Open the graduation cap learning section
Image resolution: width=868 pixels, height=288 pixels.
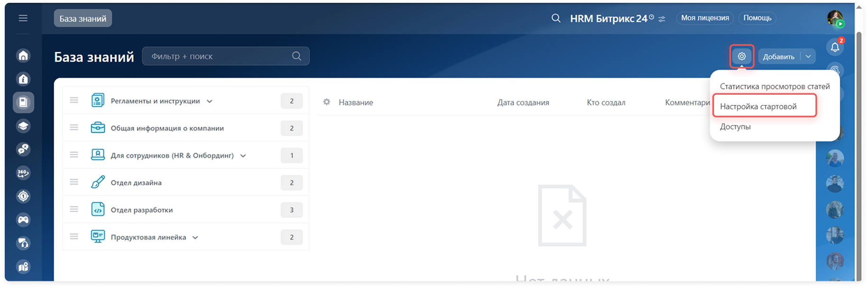point(23,126)
